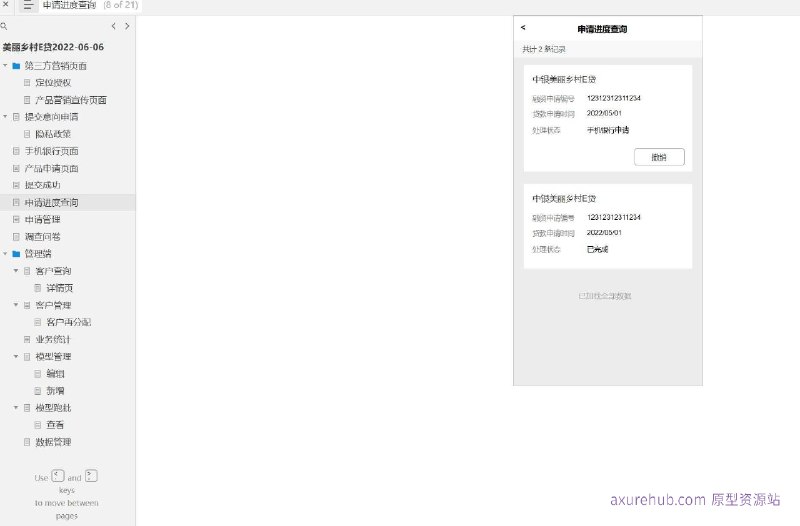Click the 共计 2 条记录 text

(x=544, y=49)
